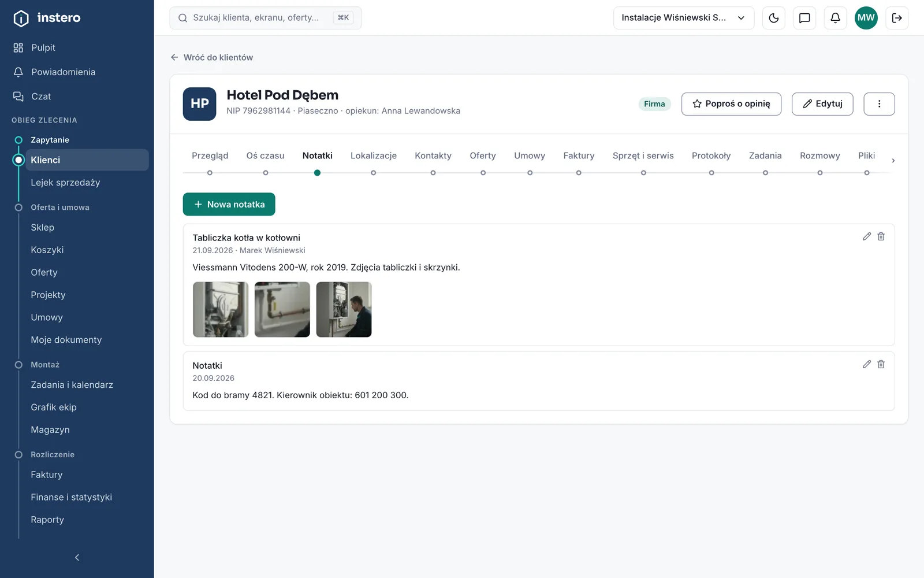Switch to the Sprzęt i serwis tab
This screenshot has width=924, height=578.
point(643,156)
